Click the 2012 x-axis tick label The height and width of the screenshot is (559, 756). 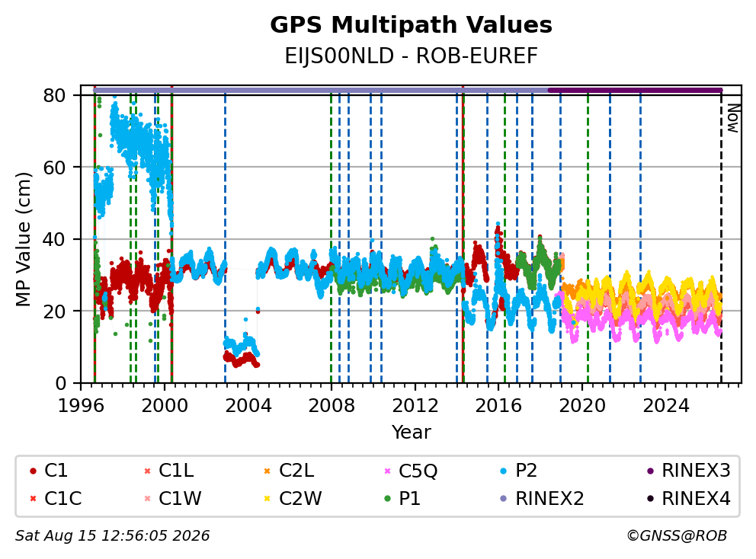[x=415, y=406]
